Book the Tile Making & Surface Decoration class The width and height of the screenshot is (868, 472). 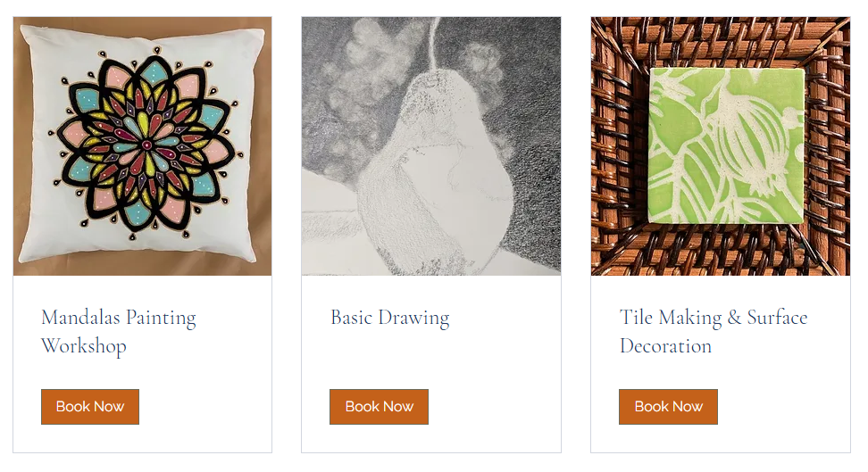coord(668,407)
